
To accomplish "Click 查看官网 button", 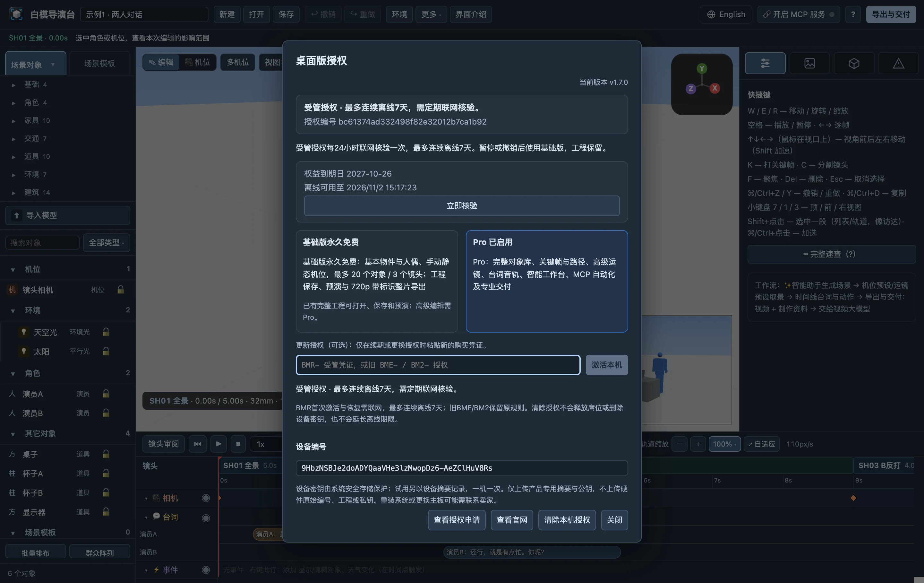I will click(512, 520).
